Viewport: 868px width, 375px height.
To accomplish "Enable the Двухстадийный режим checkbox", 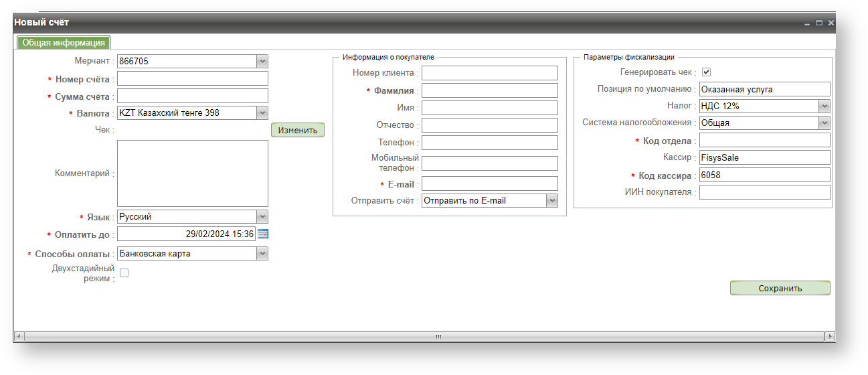I will click(x=124, y=273).
